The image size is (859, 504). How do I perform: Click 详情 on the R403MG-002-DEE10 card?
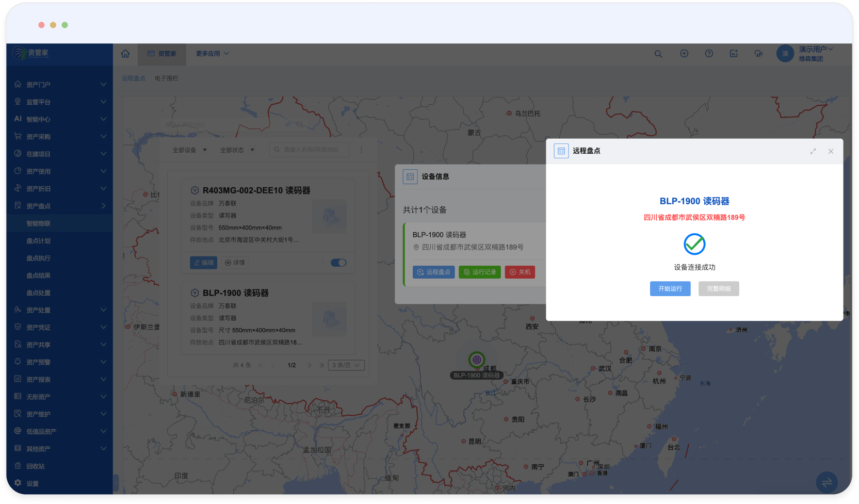point(235,263)
